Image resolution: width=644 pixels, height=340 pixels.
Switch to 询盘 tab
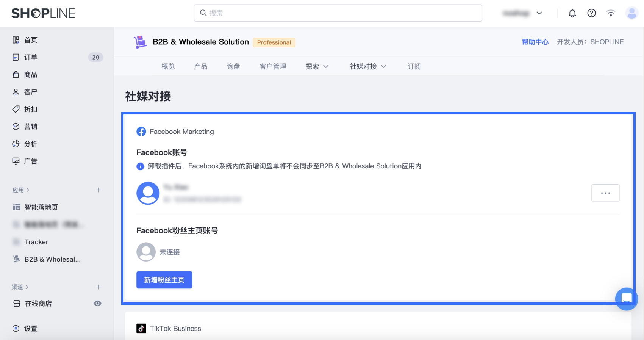(x=234, y=66)
